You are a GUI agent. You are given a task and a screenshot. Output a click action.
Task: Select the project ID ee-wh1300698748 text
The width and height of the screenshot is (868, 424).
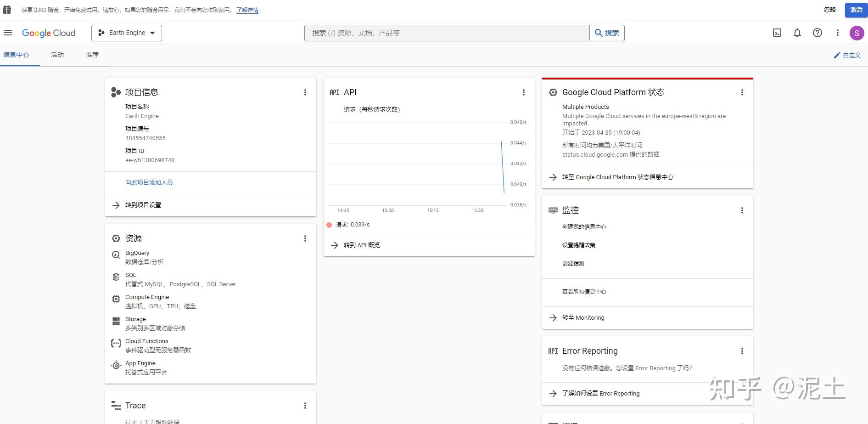150,160
